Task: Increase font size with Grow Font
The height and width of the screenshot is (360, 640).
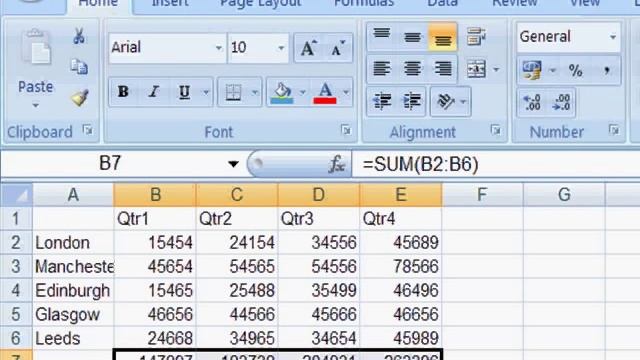Action: [309, 48]
